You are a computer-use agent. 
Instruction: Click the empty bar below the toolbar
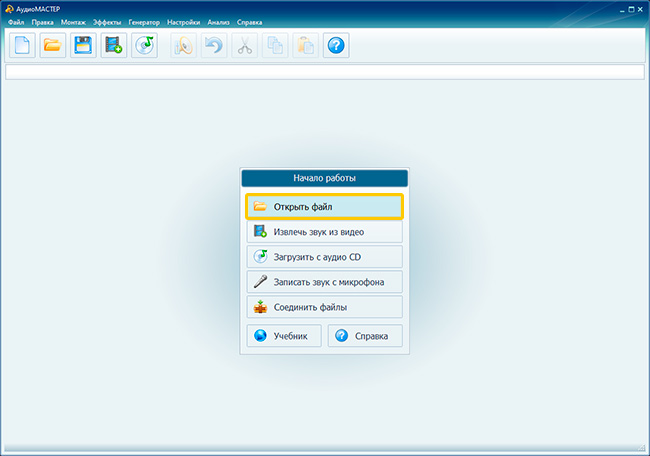(x=325, y=72)
